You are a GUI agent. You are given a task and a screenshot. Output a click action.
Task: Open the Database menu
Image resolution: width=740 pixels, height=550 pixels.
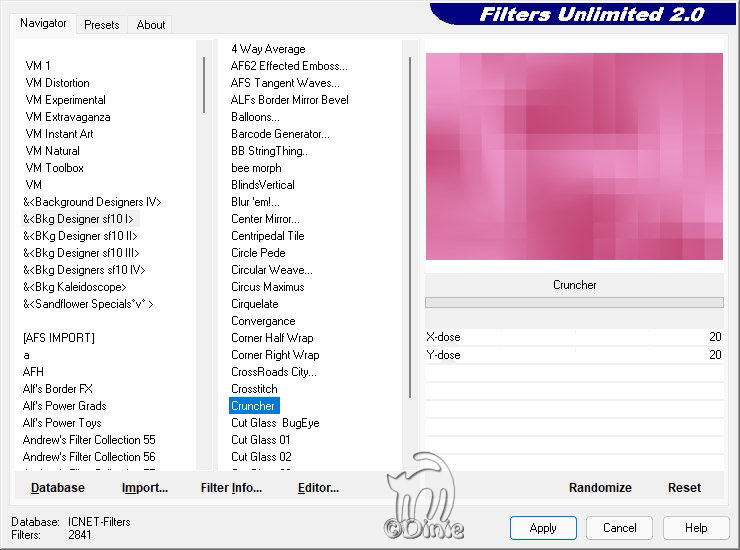pos(58,488)
